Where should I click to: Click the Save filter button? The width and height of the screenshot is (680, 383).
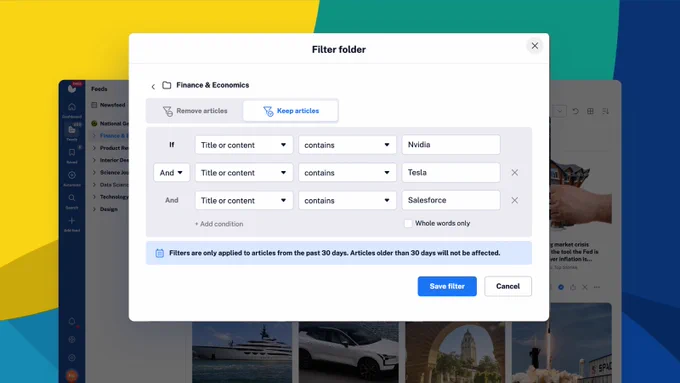(x=447, y=286)
